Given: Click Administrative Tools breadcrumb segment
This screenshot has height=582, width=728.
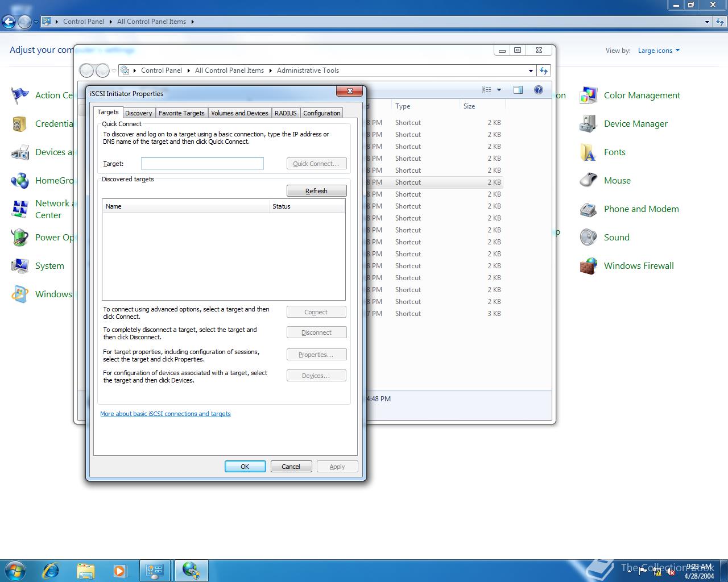Looking at the screenshot, I should click(x=308, y=70).
